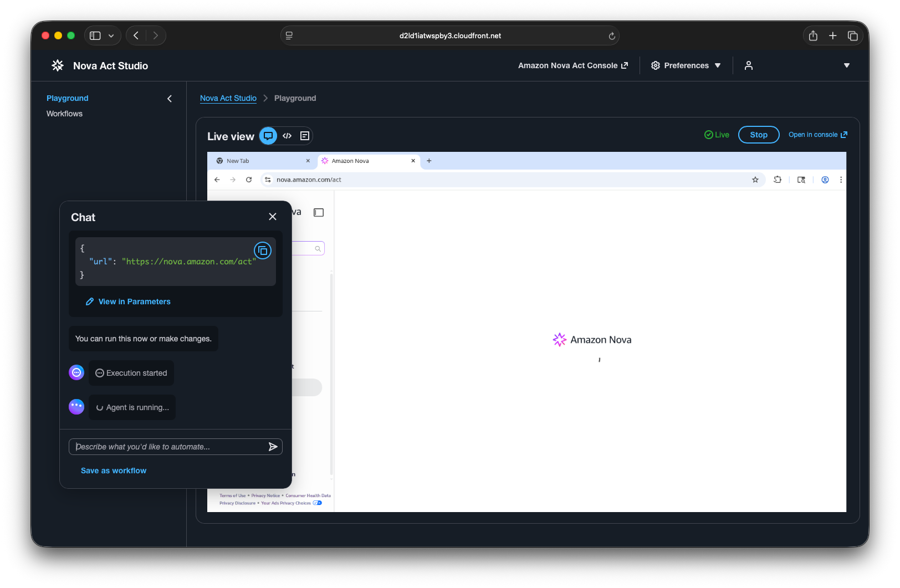900x588 pixels.
Task: Open the embedded browser three-dot menu
Action: [x=841, y=180]
